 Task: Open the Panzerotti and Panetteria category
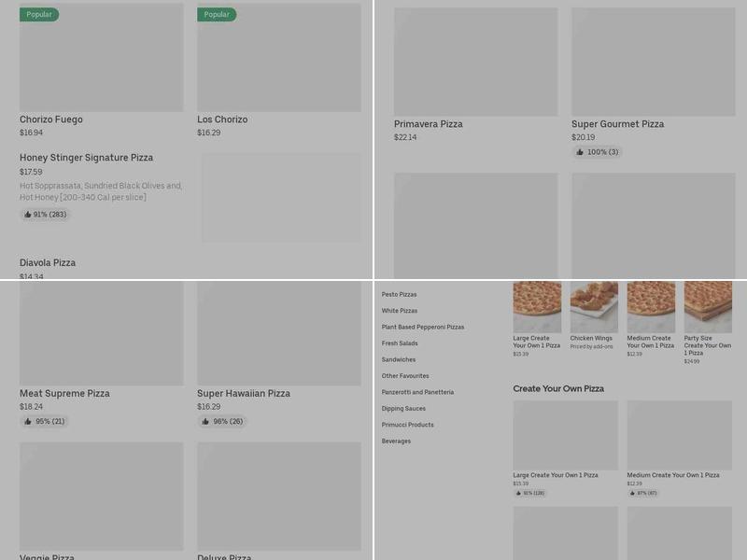tap(417, 392)
